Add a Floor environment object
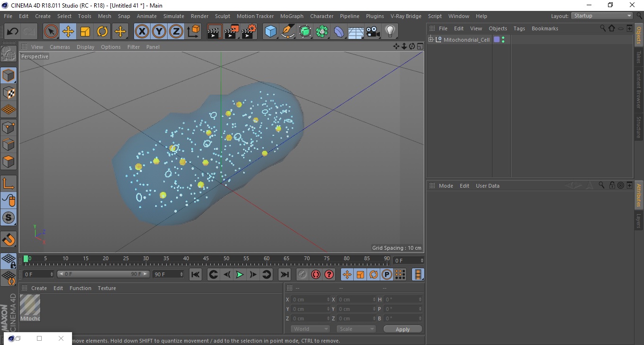 coord(356,32)
